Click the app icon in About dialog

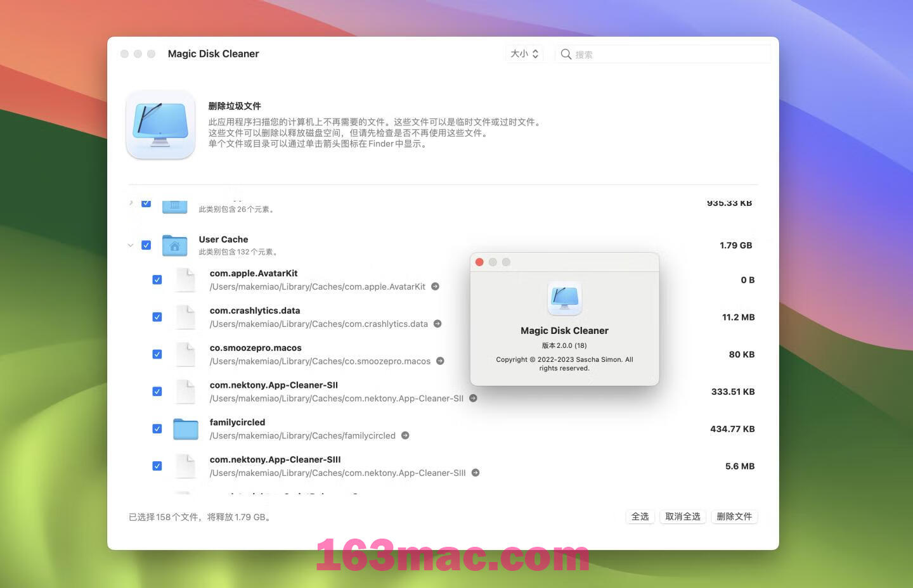(x=564, y=298)
